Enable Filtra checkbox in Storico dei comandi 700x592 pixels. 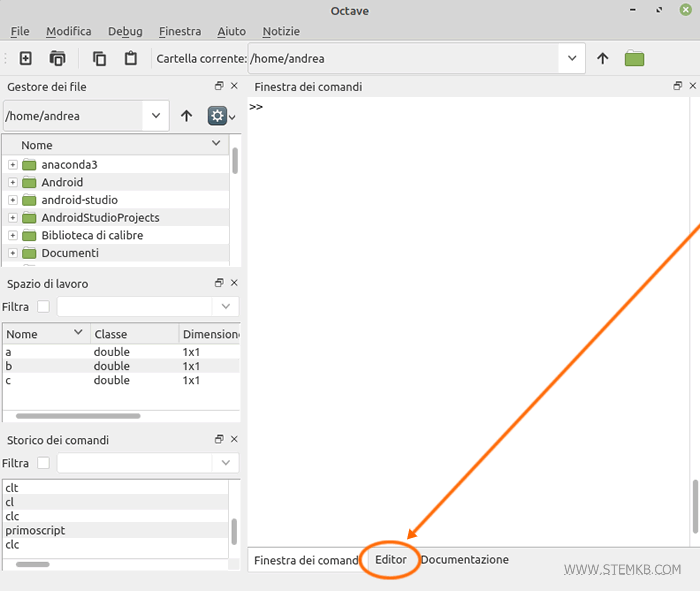point(43,463)
